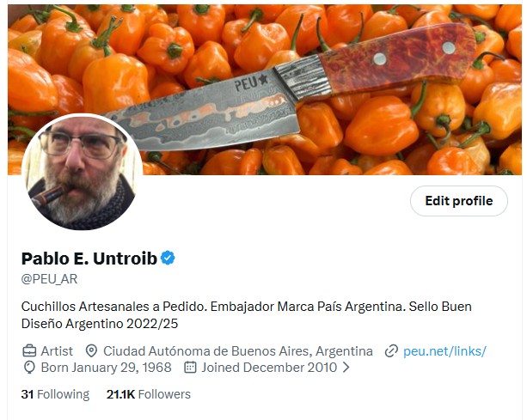This screenshot has width=527, height=420.
Task: Click the Born January 29, 1968 text
Action: pyautogui.click(x=107, y=368)
